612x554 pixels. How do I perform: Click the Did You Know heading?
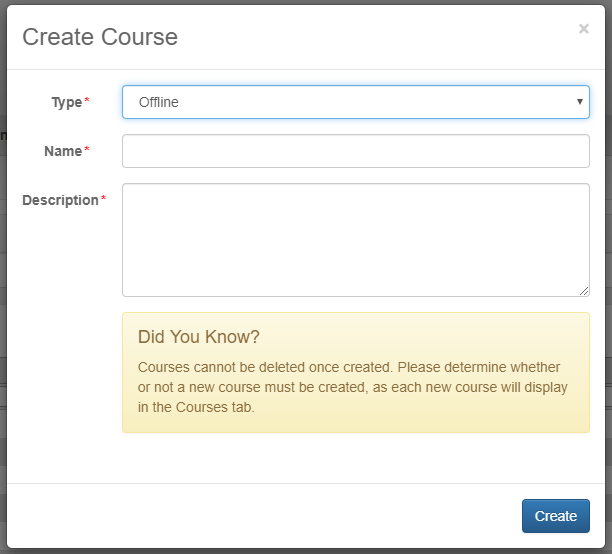(x=198, y=337)
